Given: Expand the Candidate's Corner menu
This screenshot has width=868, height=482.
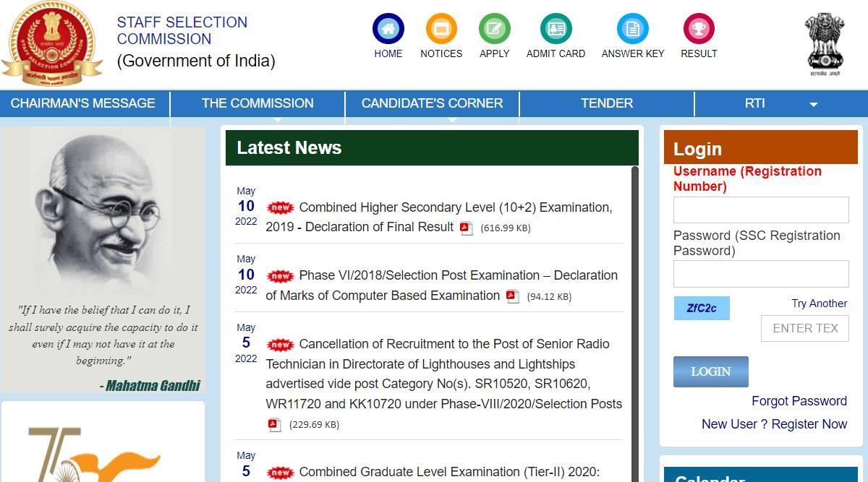Looking at the screenshot, I should coord(432,103).
